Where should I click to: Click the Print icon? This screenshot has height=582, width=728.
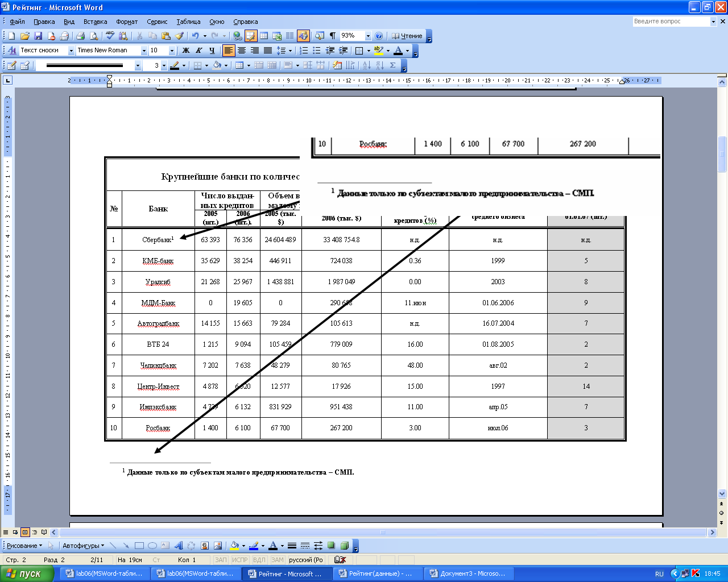click(x=81, y=36)
